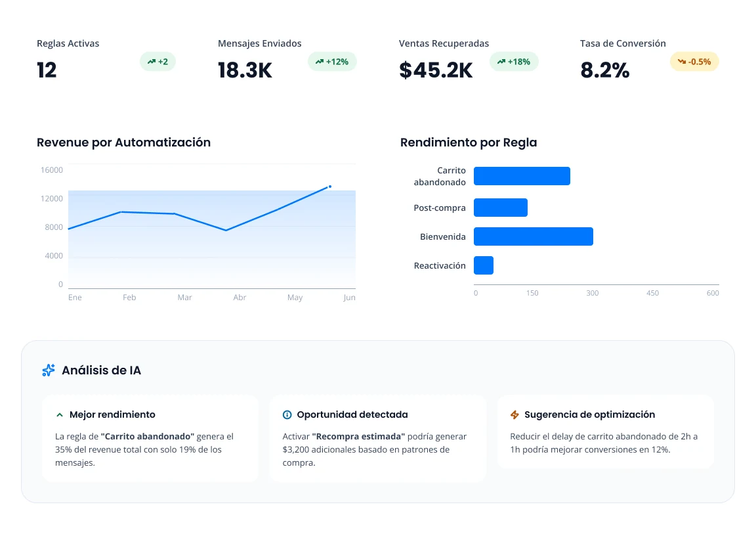Click the 600 tick label on bar chart axis

(713, 294)
